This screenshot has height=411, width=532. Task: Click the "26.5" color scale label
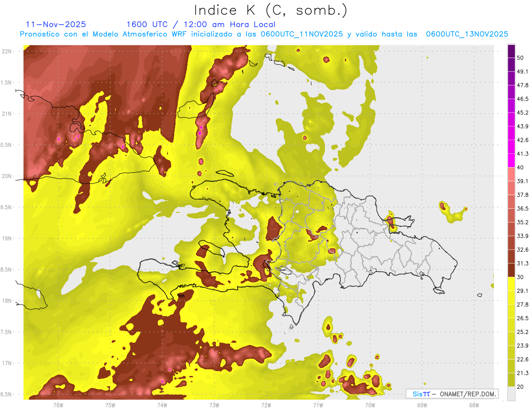(x=523, y=318)
